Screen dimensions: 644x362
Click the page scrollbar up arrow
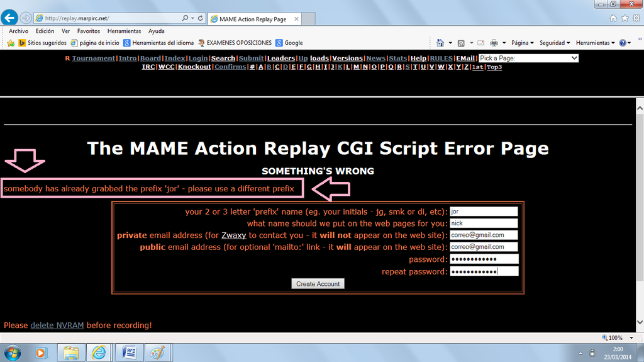pyautogui.click(x=640, y=108)
